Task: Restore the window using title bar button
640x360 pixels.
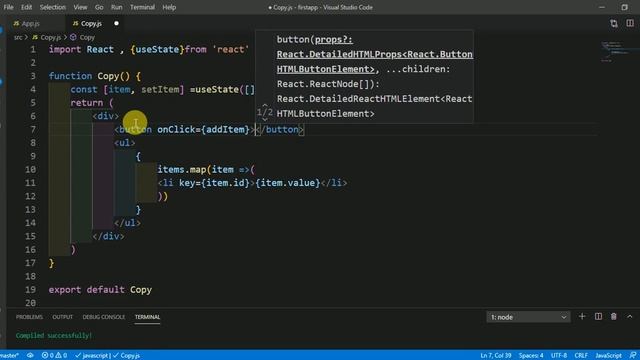Action: (x=624, y=7)
